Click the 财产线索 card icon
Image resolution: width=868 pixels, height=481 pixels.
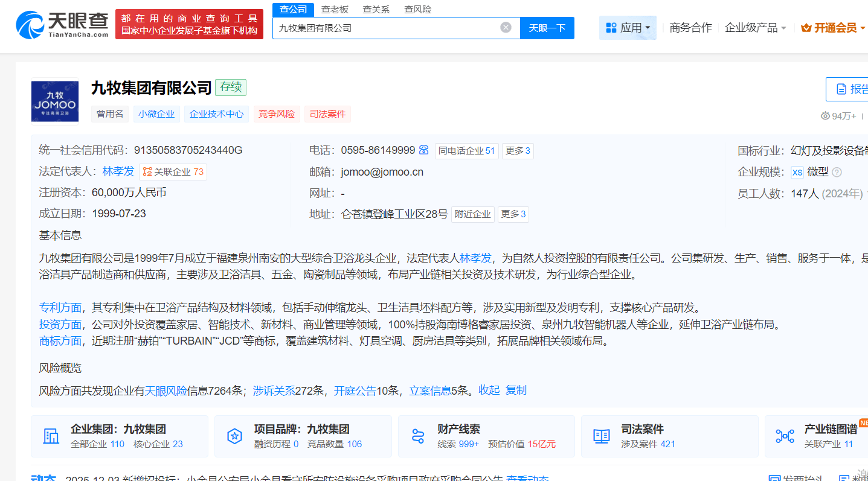click(x=418, y=436)
